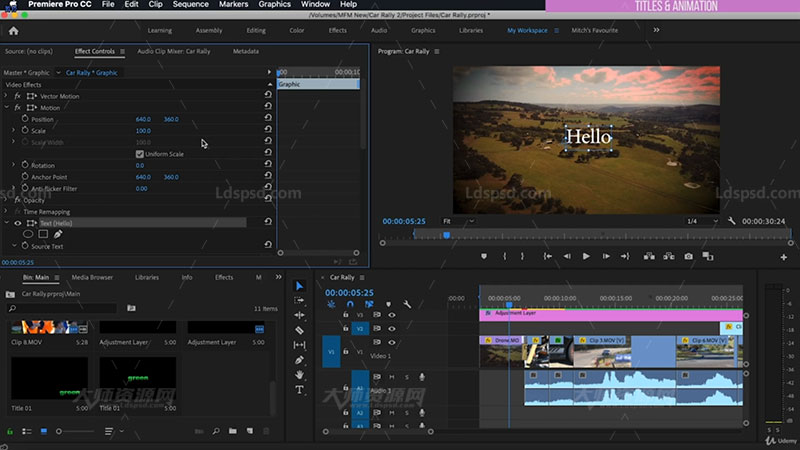Open the Fit zoom level dropdown
This screenshot has height=450, width=800.
tap(458, 221)
